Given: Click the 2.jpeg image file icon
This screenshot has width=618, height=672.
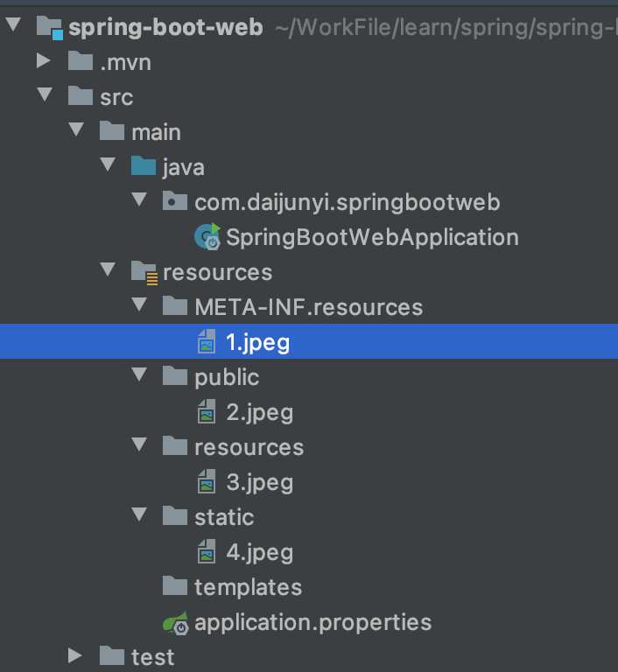Looking at the screenshot, I should click(x=207, y=412).
